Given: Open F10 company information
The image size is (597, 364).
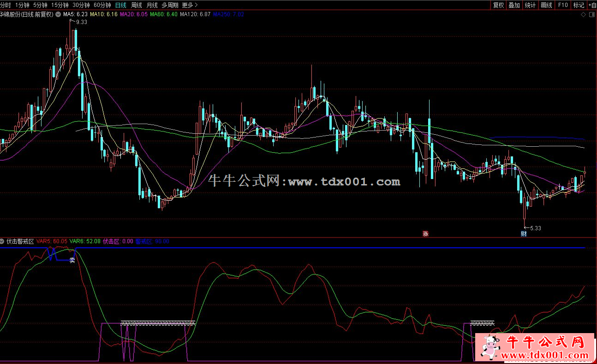Looking at the screenshot, I should 562,5.
